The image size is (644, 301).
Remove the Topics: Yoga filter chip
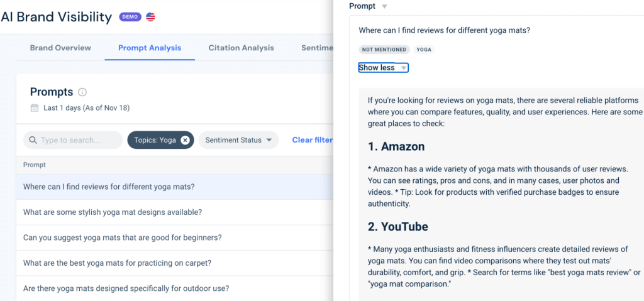pyautogui.click(x=185, y=140)
